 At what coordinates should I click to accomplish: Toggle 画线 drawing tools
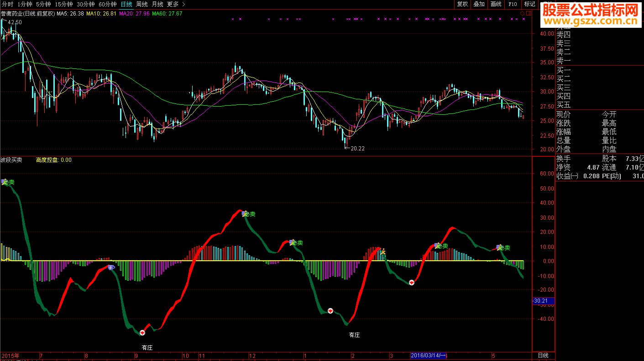pos(496,4)
